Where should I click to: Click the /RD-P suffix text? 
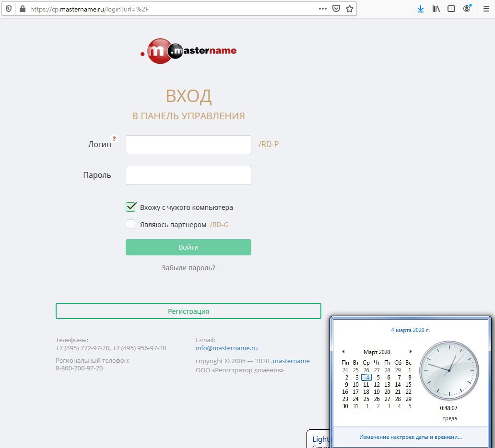(268, 144)
